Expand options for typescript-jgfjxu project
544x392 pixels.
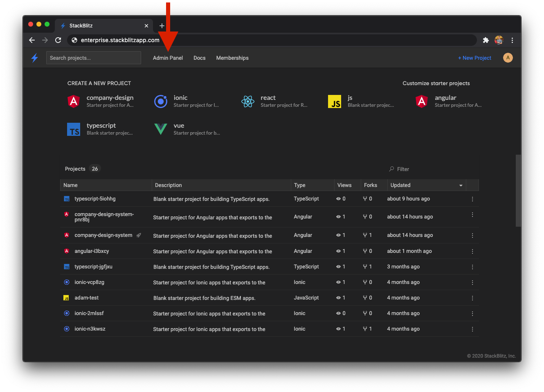(472, 267)
